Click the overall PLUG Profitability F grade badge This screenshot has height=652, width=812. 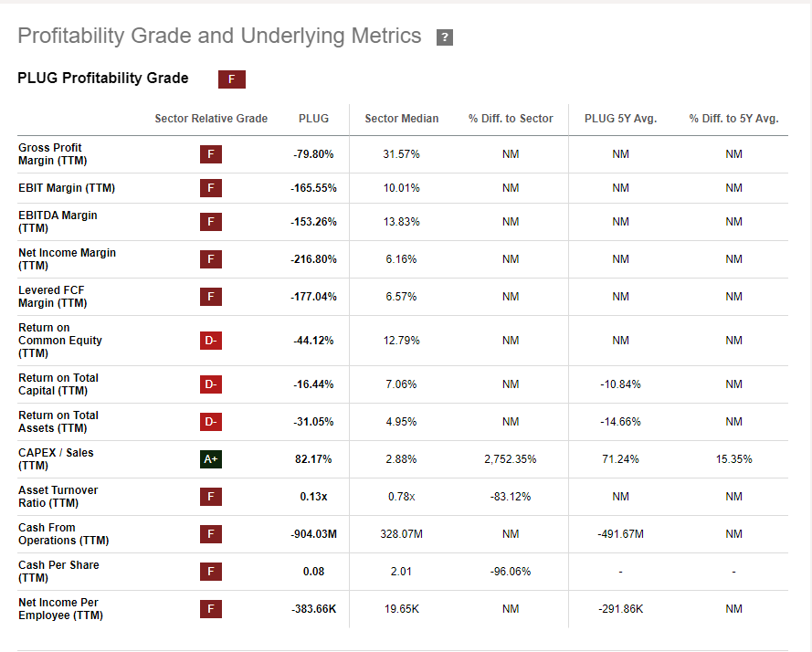231,79
